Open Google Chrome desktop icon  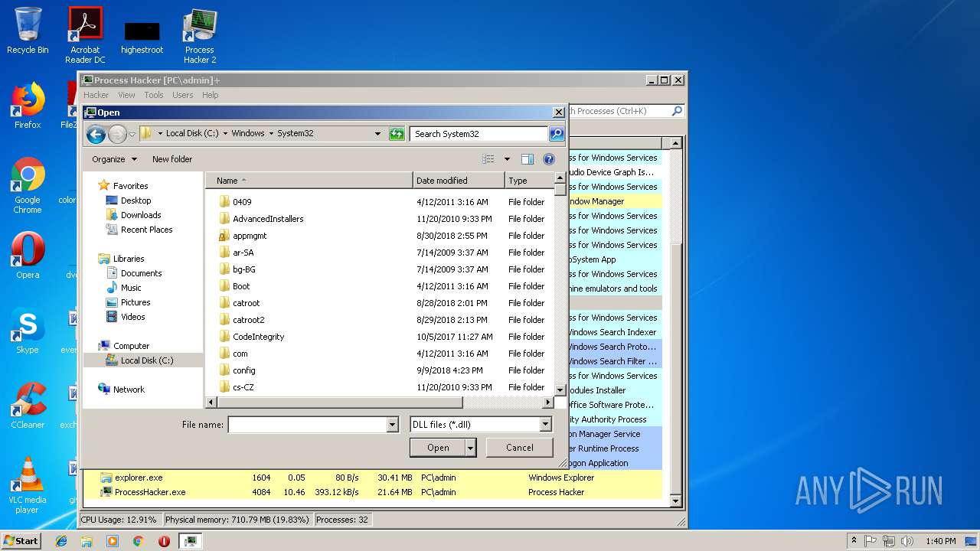click(28, 185)
